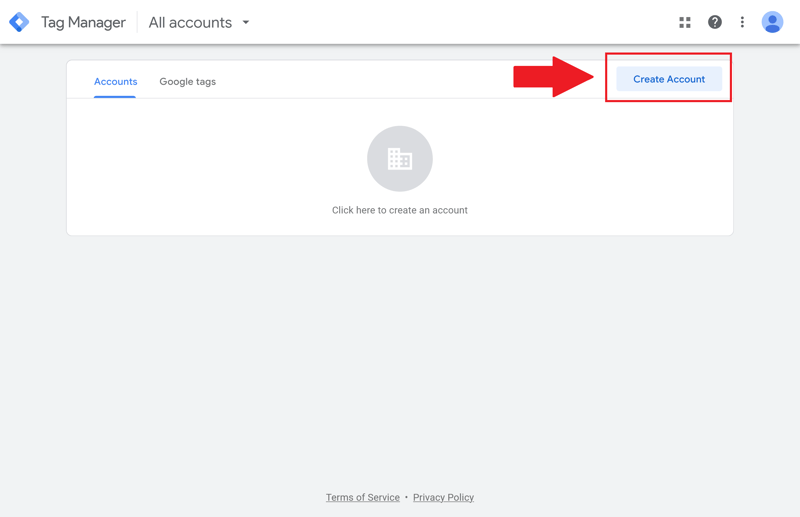The height and width of the screenshot is (517, 800).
Task: Open the Help question mark icon
Action: click(715, 22)
